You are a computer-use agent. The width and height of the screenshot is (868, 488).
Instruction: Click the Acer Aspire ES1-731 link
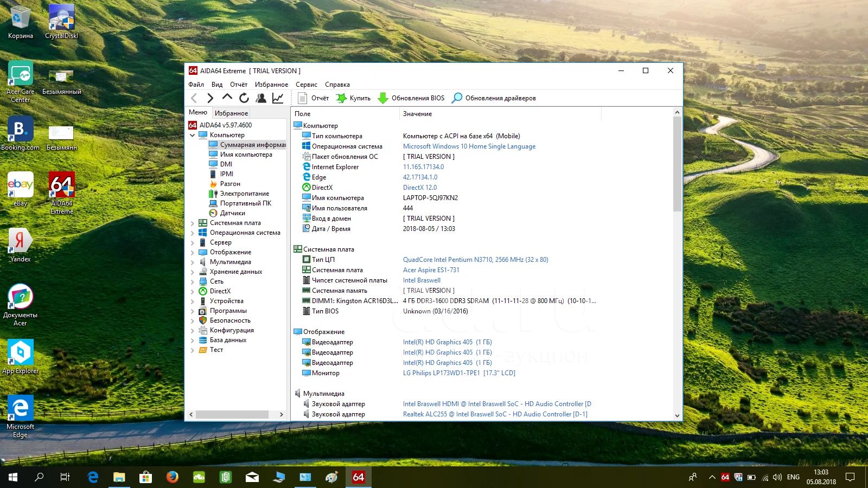pyautogui.click(x=431, y=270)
